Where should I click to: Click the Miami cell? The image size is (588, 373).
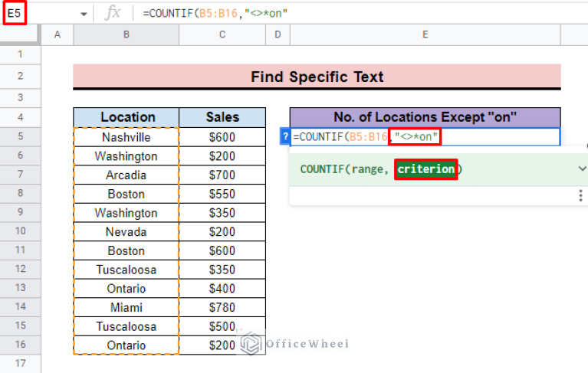click(126, 307)
